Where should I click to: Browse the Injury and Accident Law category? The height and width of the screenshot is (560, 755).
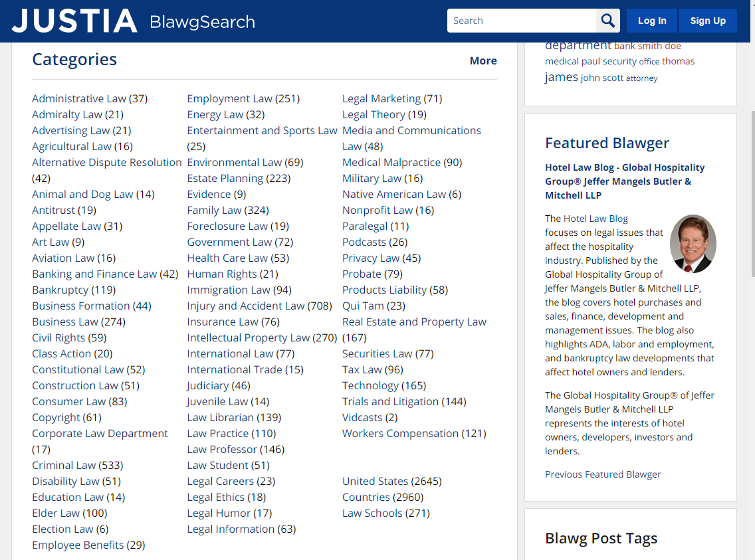click(245, 306)
